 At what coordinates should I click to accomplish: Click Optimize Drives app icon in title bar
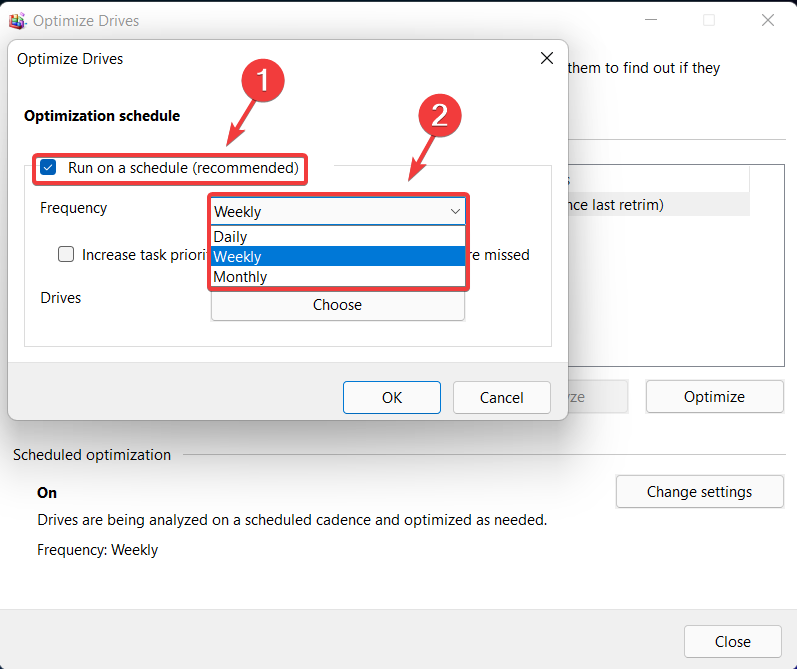point(17,20)
